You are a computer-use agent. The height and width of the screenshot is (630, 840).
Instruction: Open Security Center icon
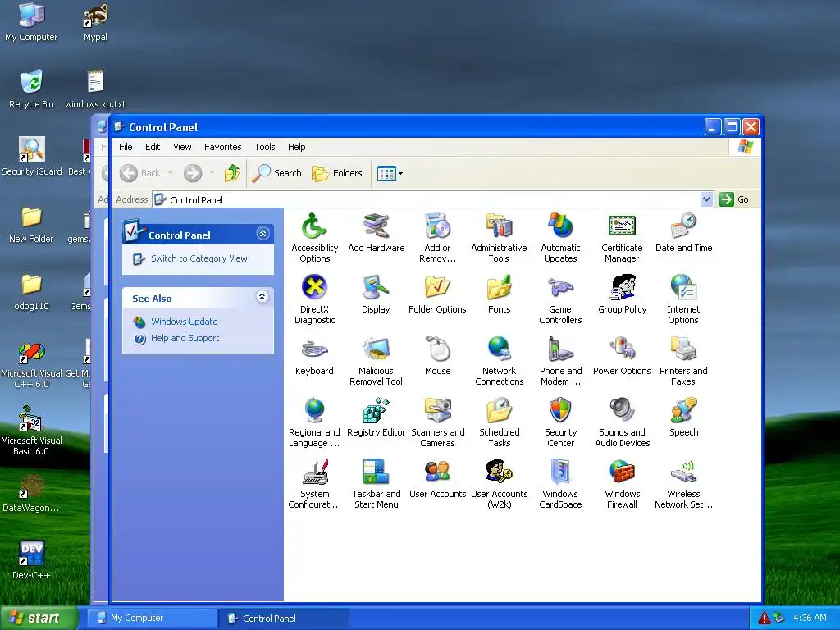click(x=560, y=411)
